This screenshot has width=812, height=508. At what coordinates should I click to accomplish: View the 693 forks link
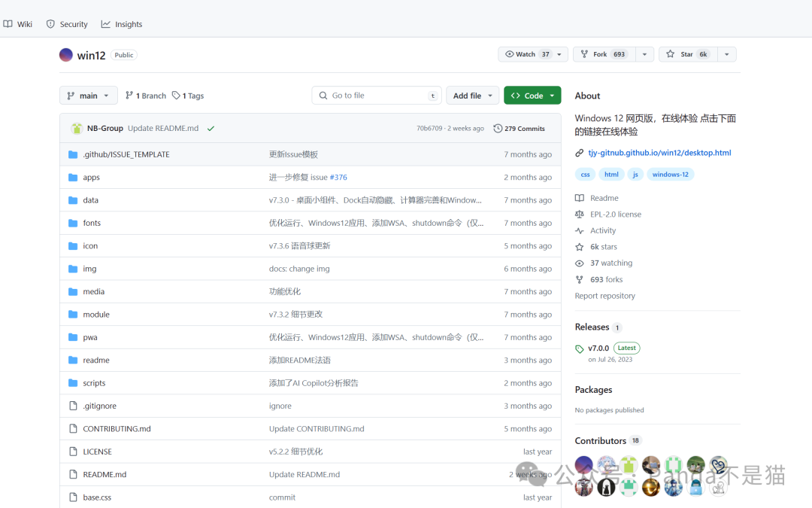599,279
